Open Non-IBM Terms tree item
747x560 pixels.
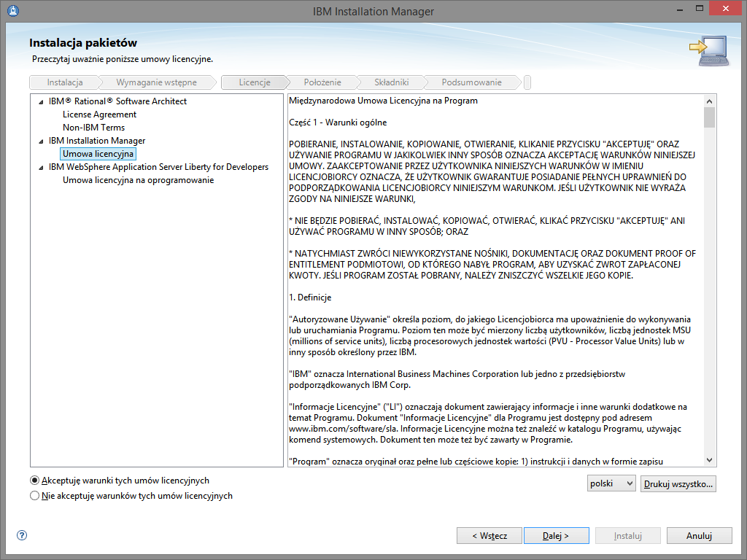(94, 128)
